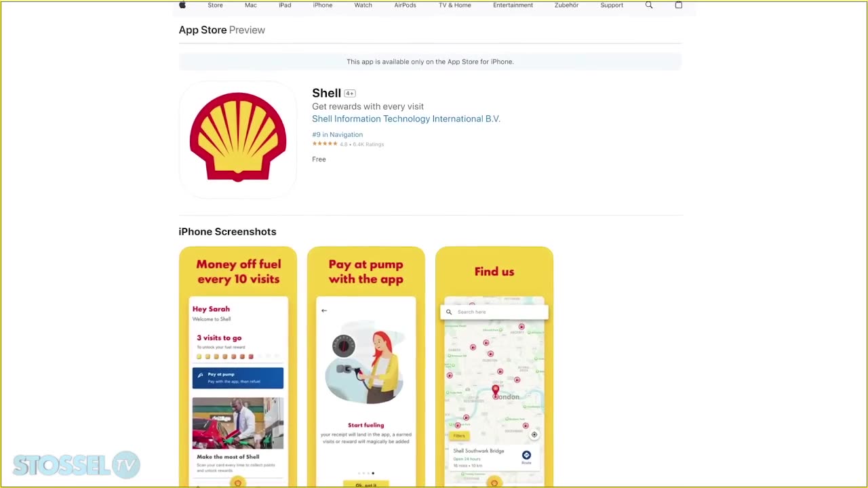This screenshot has width=868, height=488.
Task: View the 'Find us' map screenshot
Action: coord(494,367)
